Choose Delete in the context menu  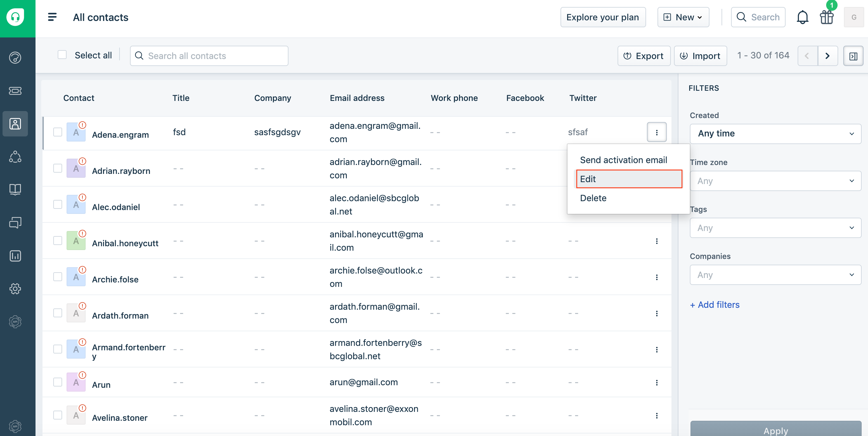pos(593,198)
